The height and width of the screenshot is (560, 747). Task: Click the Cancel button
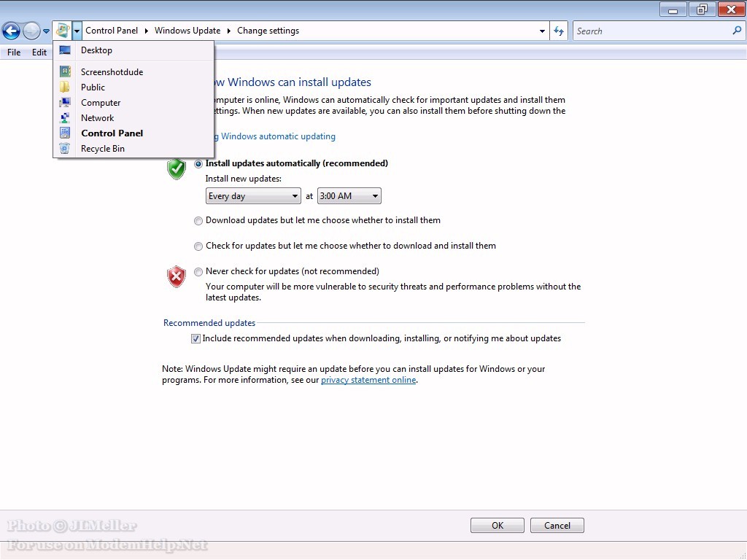pyautogui.click(x=557, y=525)
